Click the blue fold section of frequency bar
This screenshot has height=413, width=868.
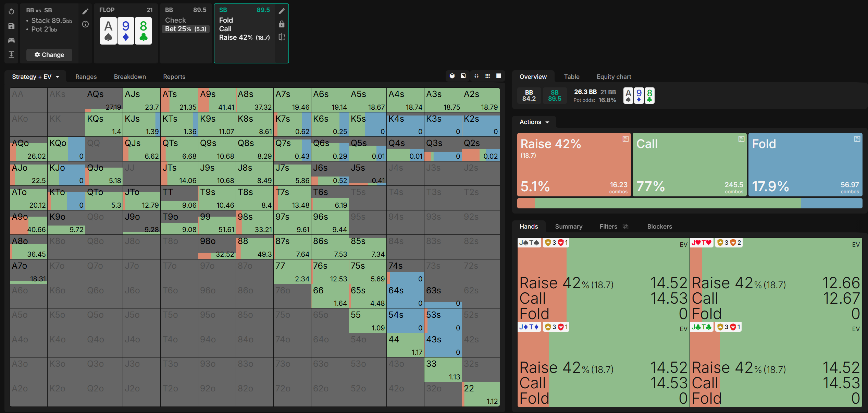[831, 203]
